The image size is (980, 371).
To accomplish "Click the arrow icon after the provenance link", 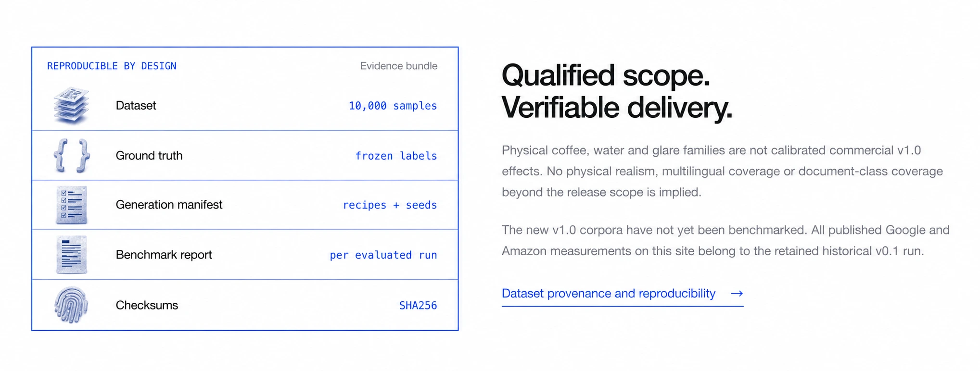I will point(737,293).
